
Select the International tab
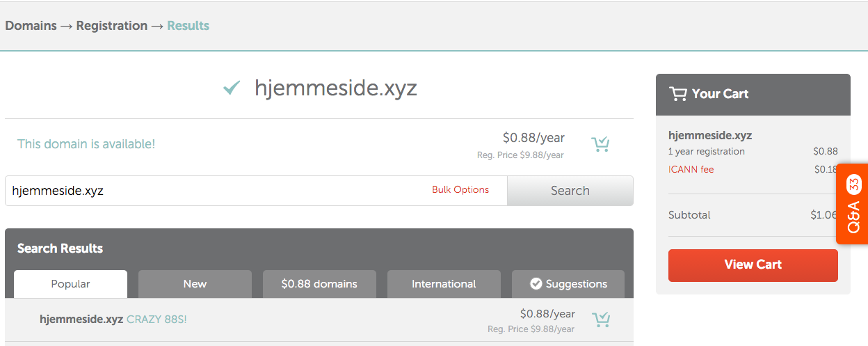444,284
